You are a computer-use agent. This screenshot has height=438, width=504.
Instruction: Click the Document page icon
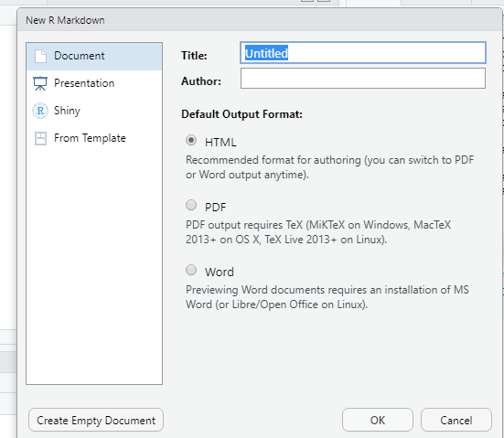tap(40, 57)
